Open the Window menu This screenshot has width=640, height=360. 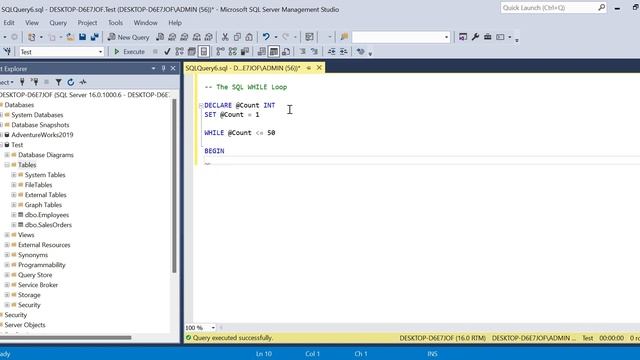(x=146, y=23)
